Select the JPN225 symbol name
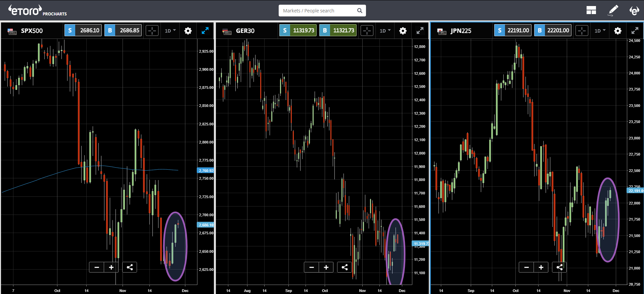644x294 pixels. [461, 31]
